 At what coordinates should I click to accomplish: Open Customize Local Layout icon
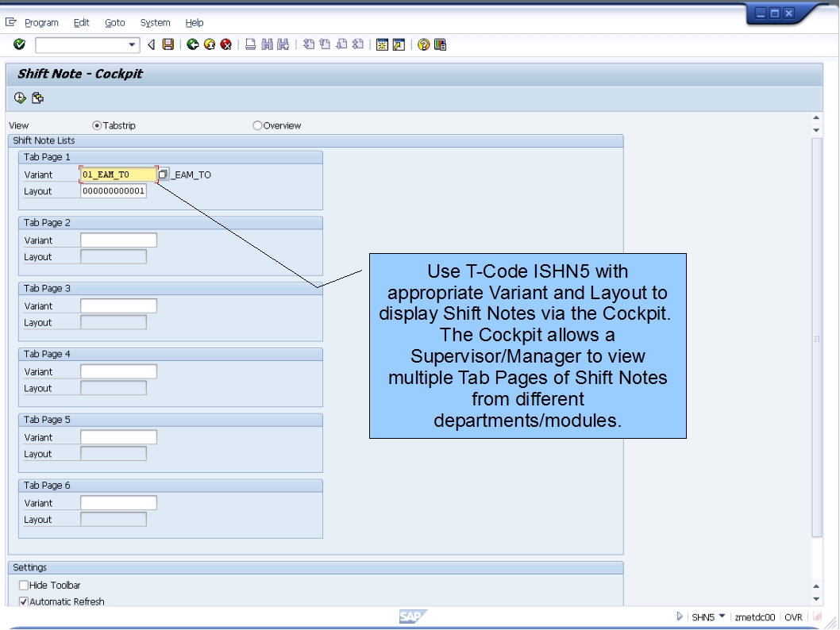click(440, 45)
